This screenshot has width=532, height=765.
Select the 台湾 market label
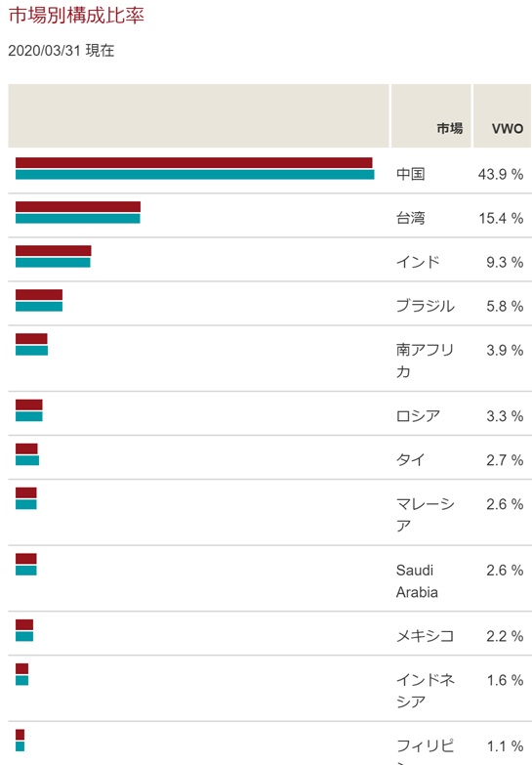click(x=411, y=218)
